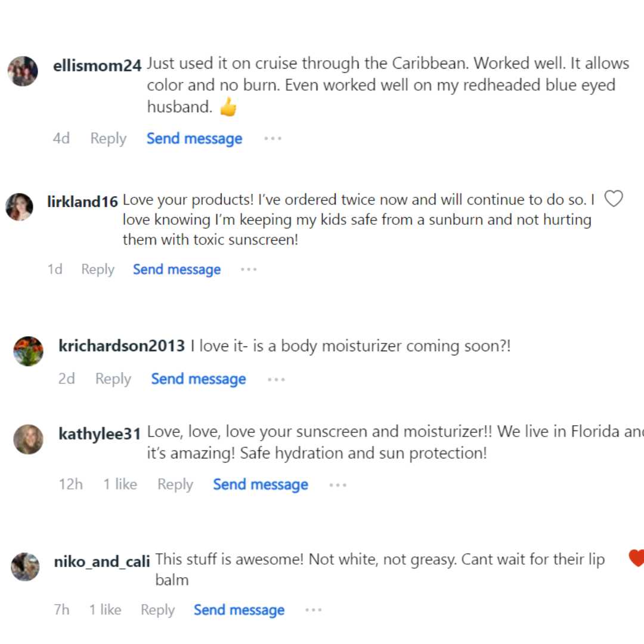Open the niko_and_cali username link

coord(102,562)
